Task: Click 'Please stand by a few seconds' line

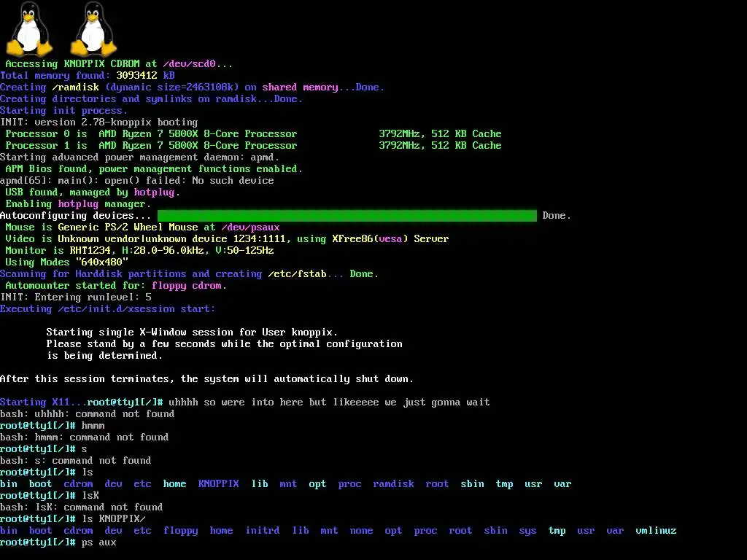Action: pos(224,344)
